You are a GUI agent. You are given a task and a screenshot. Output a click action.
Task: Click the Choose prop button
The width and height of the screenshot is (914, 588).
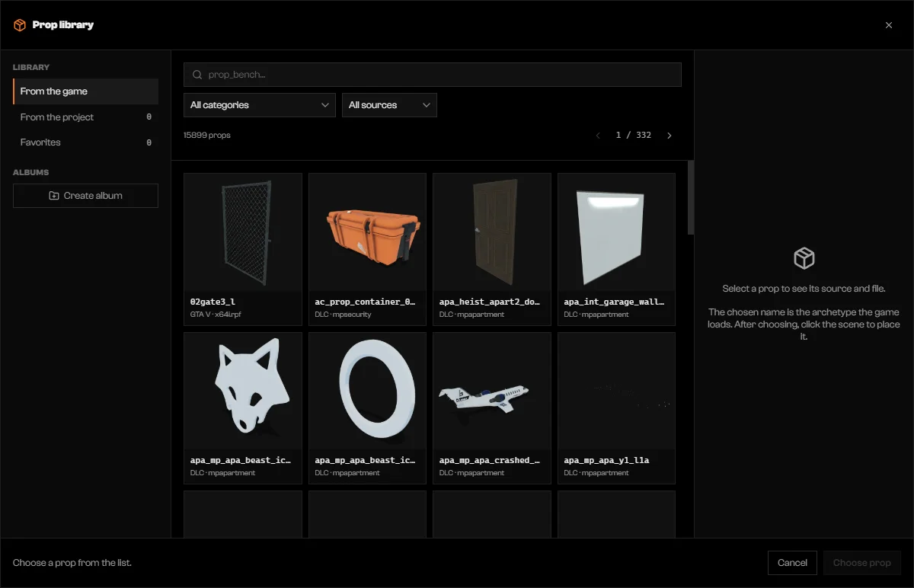862,563
